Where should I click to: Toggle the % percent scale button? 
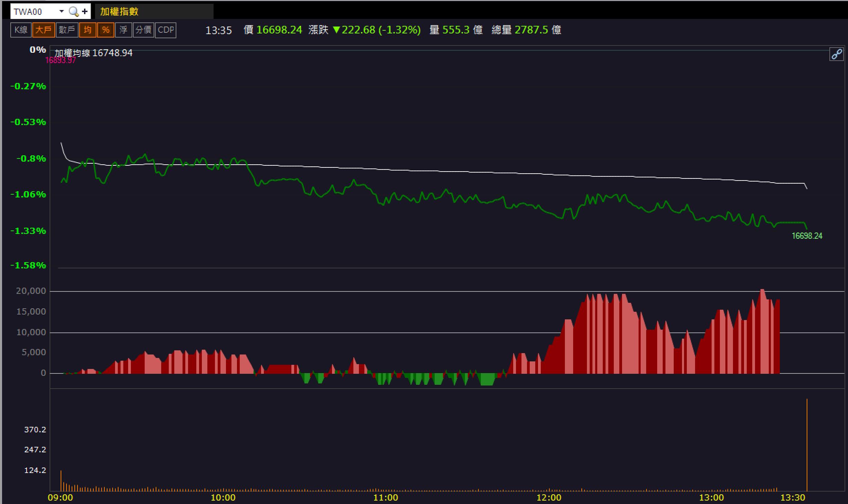pyautogui.click(x=106, y=30)
